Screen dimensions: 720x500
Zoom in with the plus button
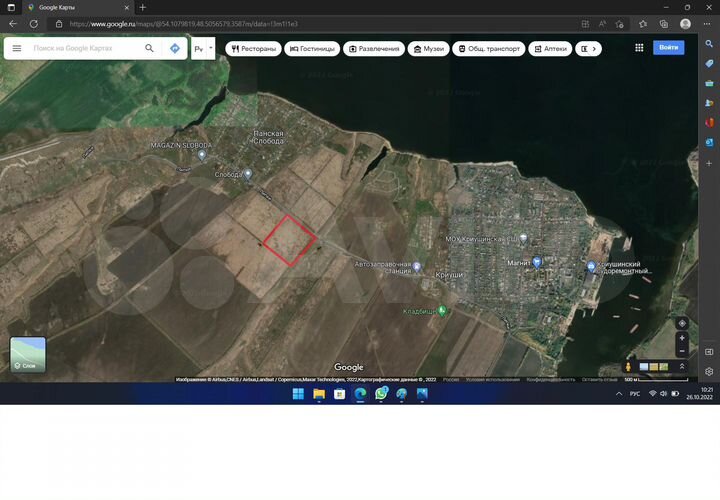tap(682, 338)
